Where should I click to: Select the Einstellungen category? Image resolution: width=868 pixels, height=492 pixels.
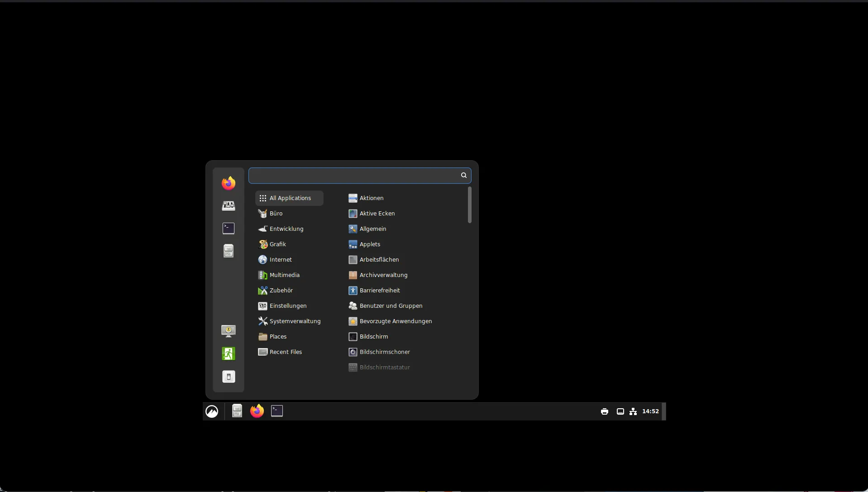coord(288,306)
